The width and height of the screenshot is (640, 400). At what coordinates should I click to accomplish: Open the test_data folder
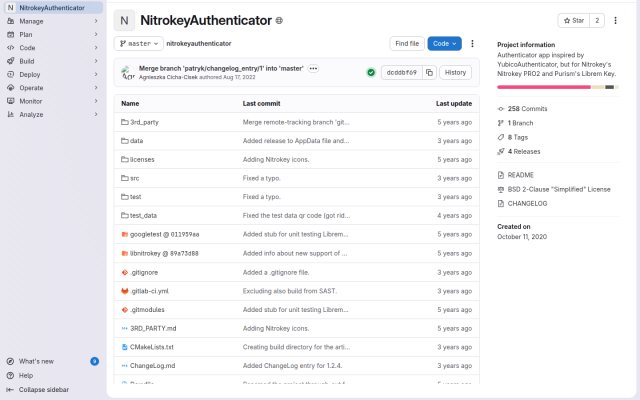(143, 216)
